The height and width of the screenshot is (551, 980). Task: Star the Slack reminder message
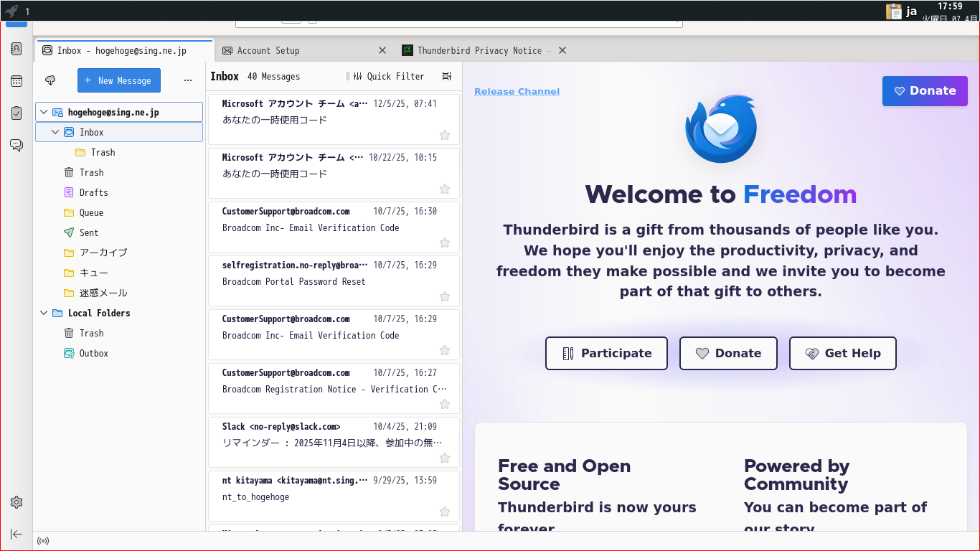445,458
